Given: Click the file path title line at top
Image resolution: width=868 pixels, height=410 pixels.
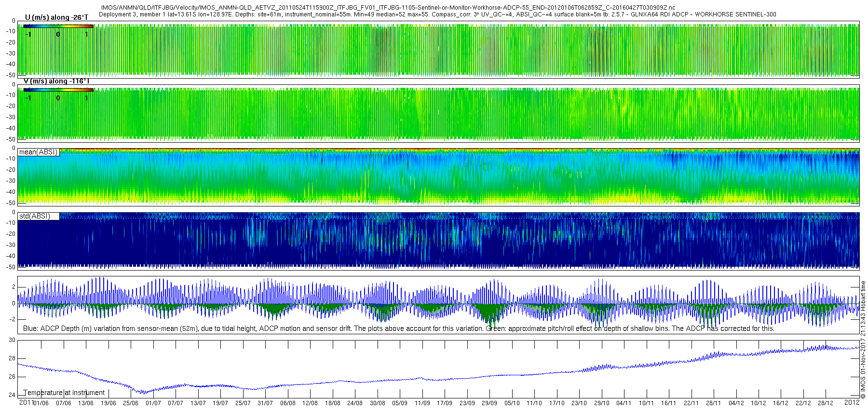Looking at the screenshot, I should point(388,8).
